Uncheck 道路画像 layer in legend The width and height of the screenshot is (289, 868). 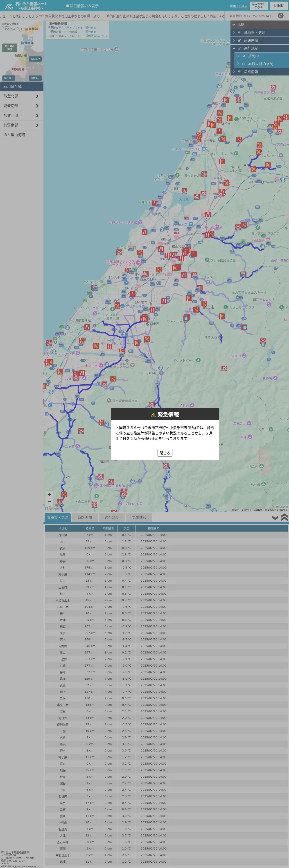239,40
